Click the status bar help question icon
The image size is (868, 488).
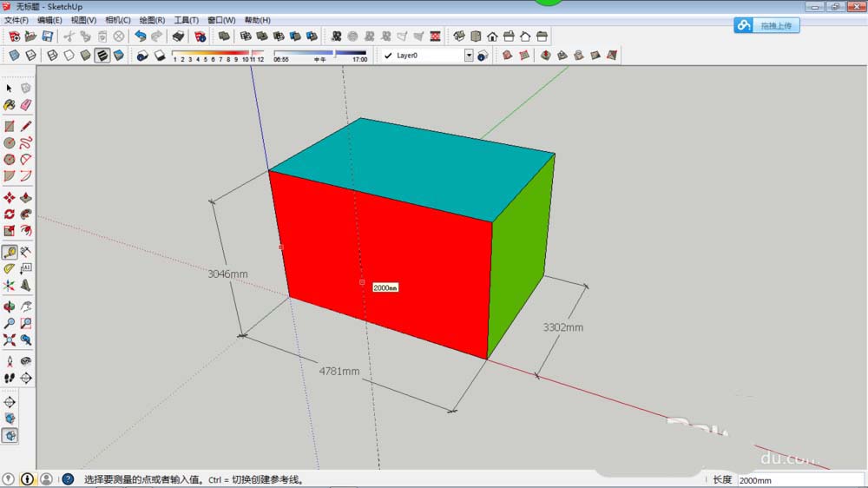click(68, 479)
